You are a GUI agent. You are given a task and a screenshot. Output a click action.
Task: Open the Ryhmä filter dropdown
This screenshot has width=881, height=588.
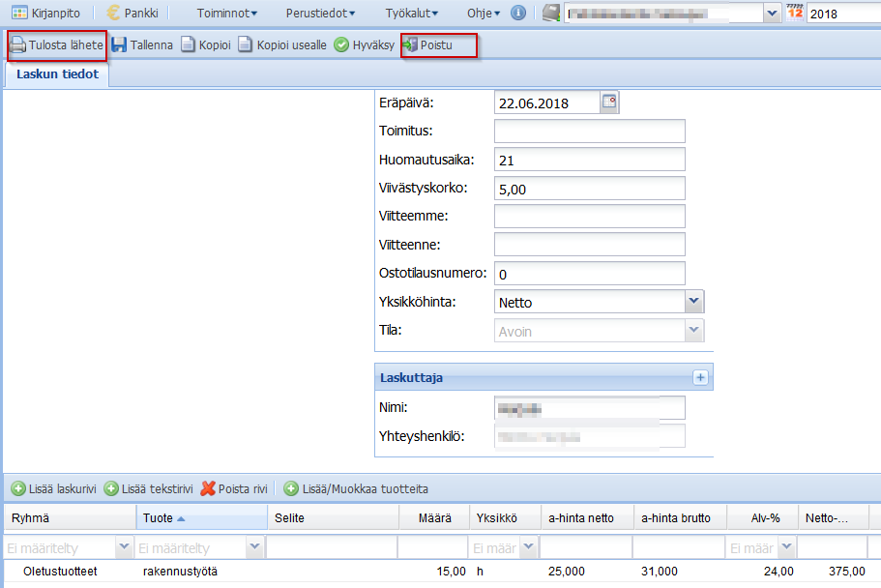[124, 548]
